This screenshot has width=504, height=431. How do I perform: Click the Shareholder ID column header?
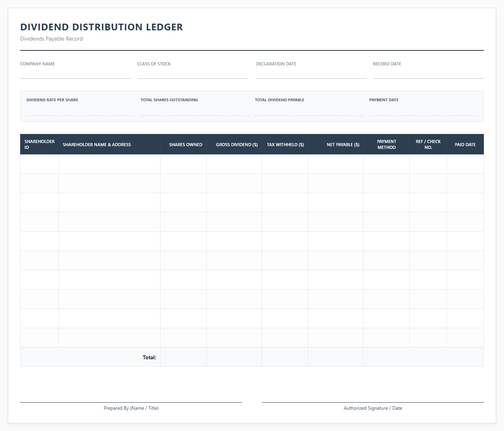pyautogui.click(x=39, y=144)
